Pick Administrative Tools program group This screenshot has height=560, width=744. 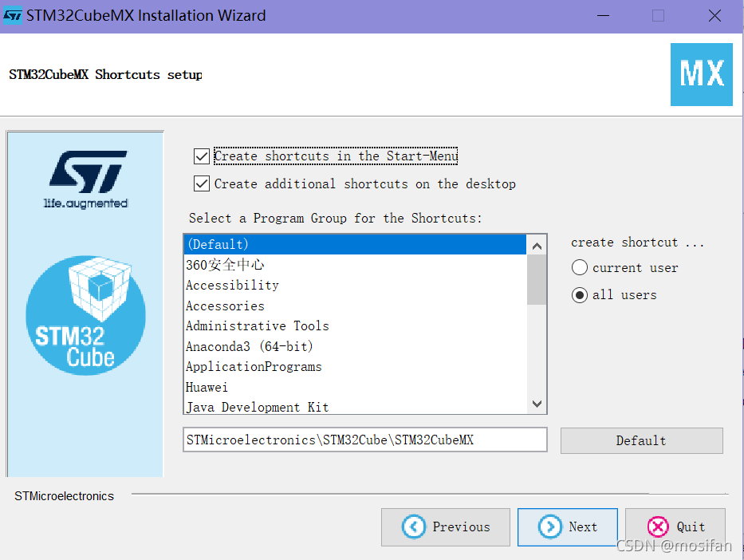click(x=356, y=326)
